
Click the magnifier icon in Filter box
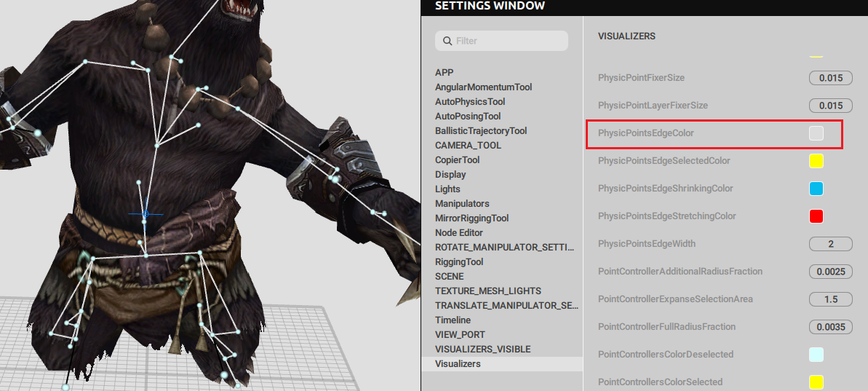coord(447,41)
